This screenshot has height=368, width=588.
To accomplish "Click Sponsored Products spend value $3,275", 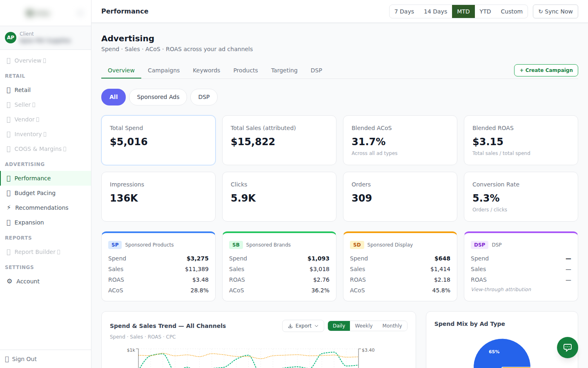I will 198,258.
